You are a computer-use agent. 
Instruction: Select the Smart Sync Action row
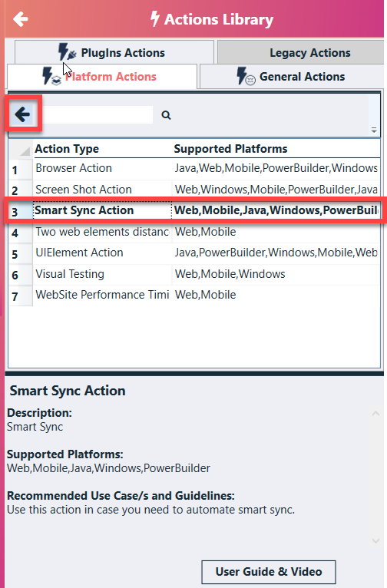tap(194, 210)
